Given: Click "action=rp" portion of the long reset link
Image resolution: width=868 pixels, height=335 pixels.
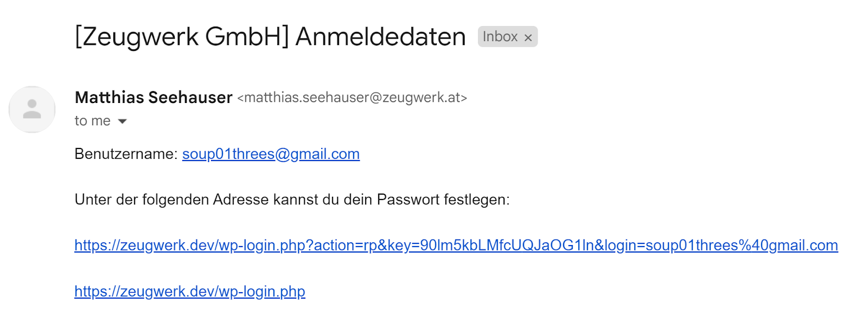Looking at the screenshot, I should (346, 246).
